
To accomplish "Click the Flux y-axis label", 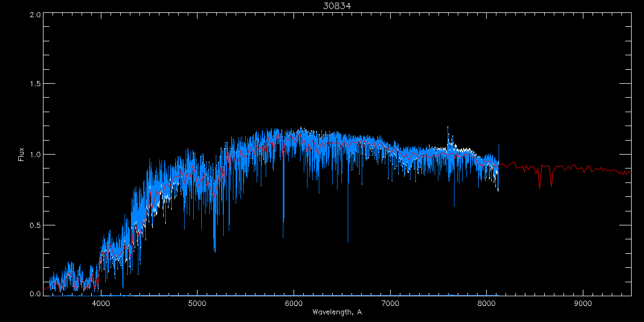I will 21,154.
